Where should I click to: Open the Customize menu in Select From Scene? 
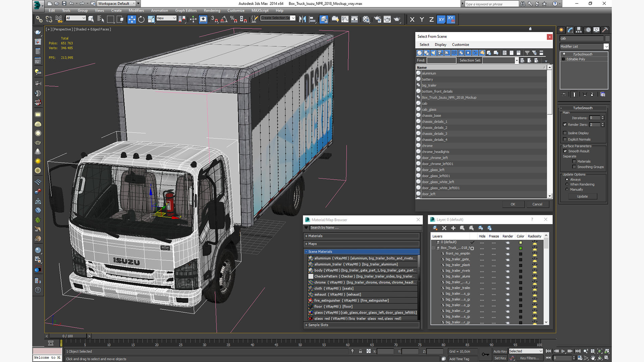pos(461,45)
